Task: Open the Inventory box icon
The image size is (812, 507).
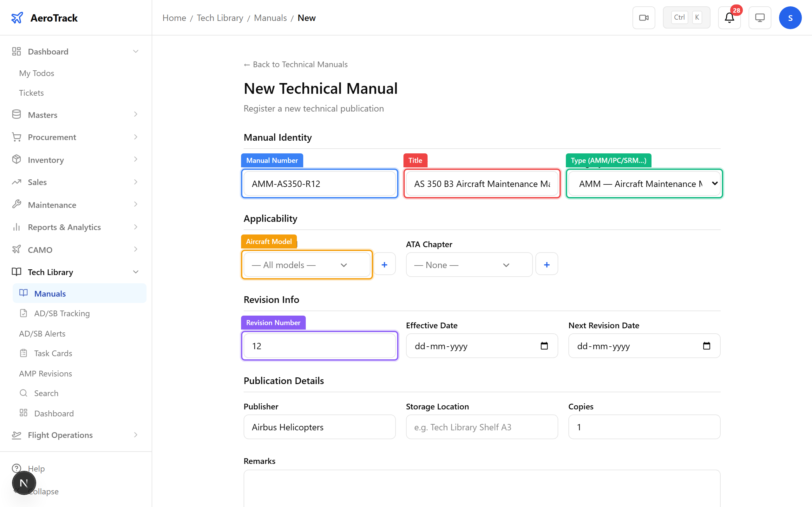Action: 16,160
